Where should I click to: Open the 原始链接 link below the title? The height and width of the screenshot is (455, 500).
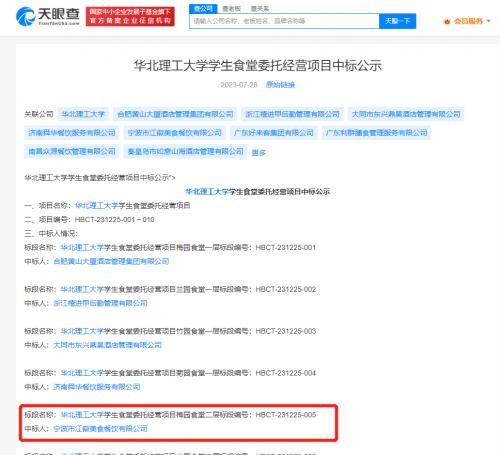pos(280,85)
